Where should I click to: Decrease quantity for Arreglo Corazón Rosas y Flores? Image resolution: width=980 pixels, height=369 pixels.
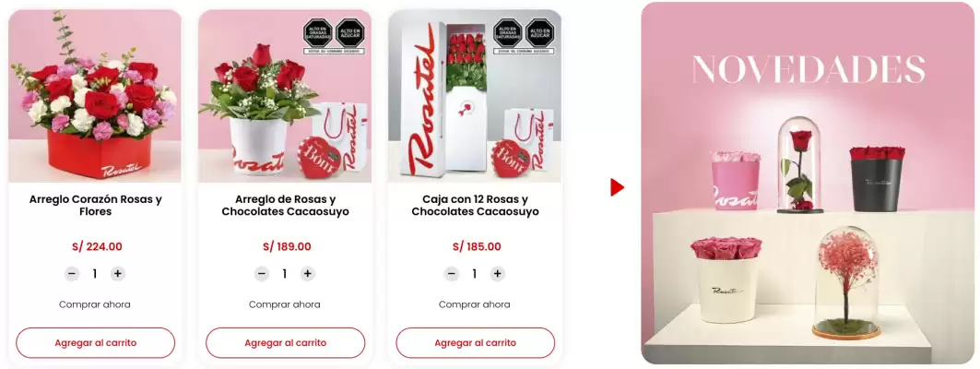click(x=72, y=274)
